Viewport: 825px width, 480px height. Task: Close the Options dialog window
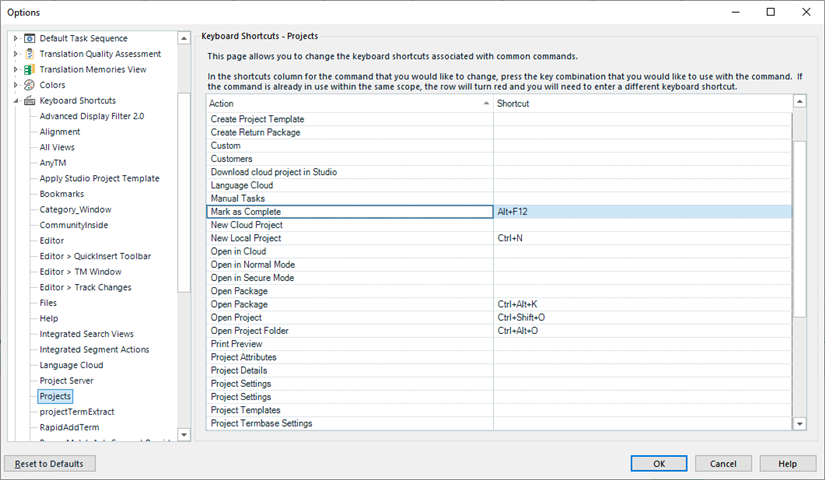point(806,12)
